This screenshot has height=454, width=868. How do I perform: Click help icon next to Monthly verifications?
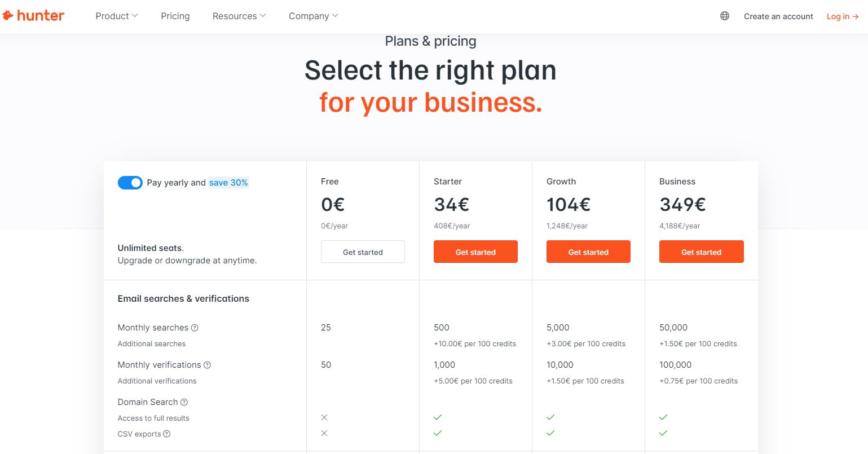(x=207, y=365)
